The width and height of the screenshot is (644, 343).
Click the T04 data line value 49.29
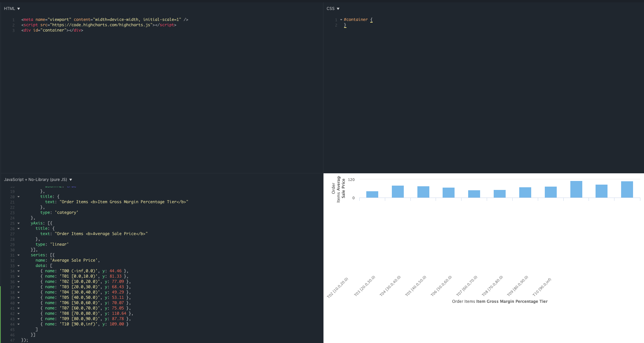coord(118,292)
